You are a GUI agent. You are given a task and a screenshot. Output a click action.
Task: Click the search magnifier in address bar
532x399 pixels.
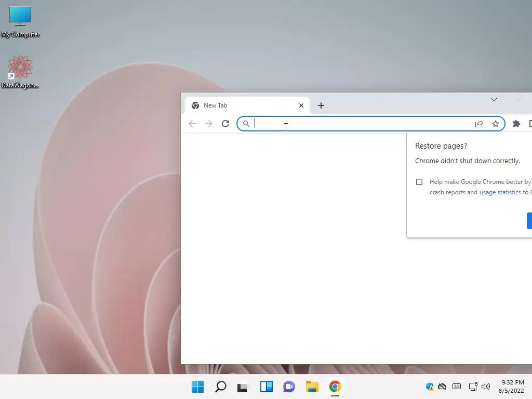[246, 124]
